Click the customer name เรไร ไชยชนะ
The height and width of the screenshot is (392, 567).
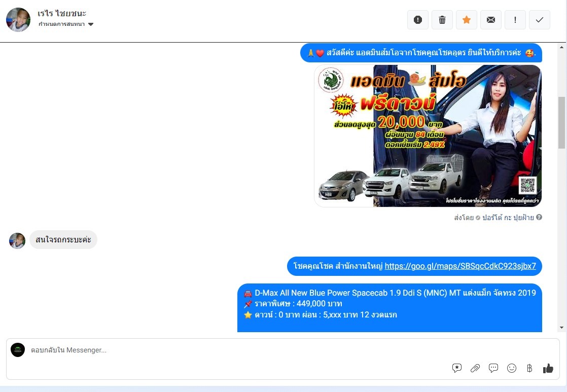tap(62, 13)
